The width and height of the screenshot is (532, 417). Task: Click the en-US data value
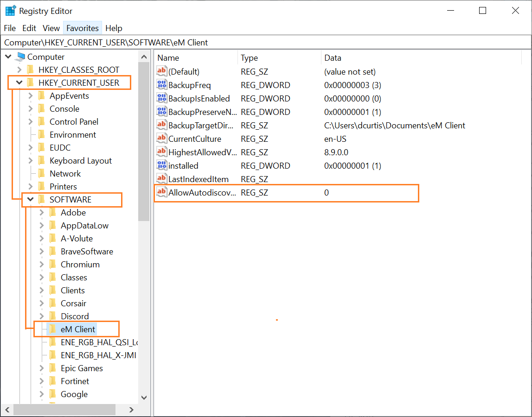click(335, 139)
